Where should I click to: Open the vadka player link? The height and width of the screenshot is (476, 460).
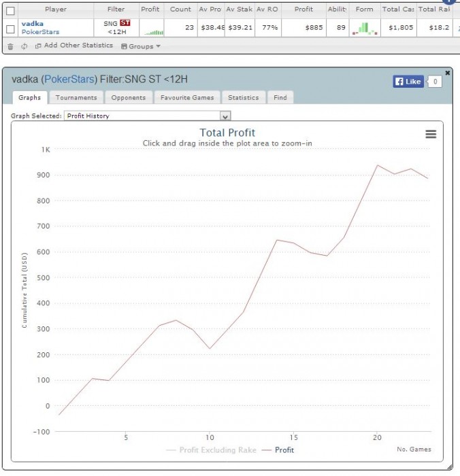[33, 24]
